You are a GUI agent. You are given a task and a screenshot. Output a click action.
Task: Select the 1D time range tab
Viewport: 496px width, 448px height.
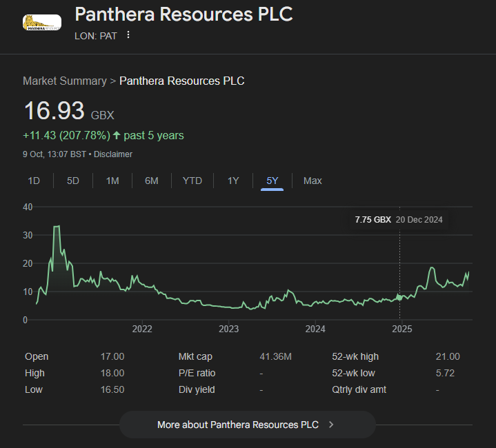(34, 181)
